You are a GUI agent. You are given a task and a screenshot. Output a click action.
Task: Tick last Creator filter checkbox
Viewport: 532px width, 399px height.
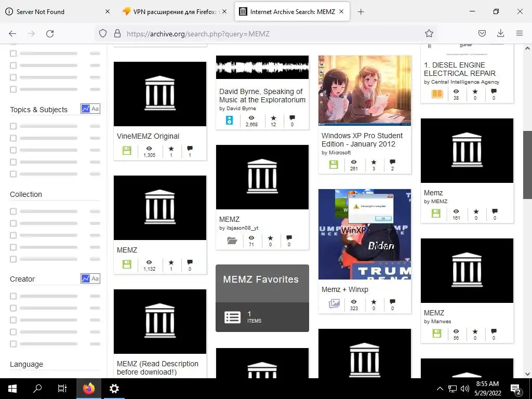click(x=13, y=344)
